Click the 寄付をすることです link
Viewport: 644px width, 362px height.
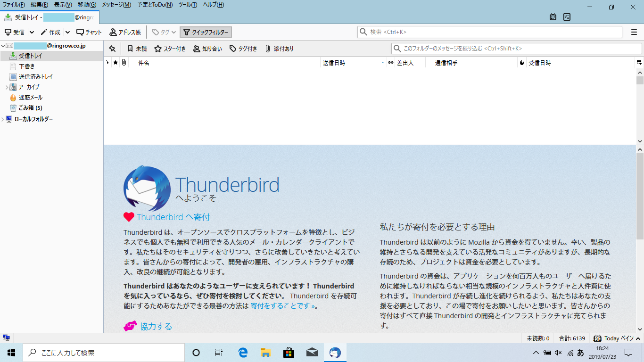(x=282, y=306)
